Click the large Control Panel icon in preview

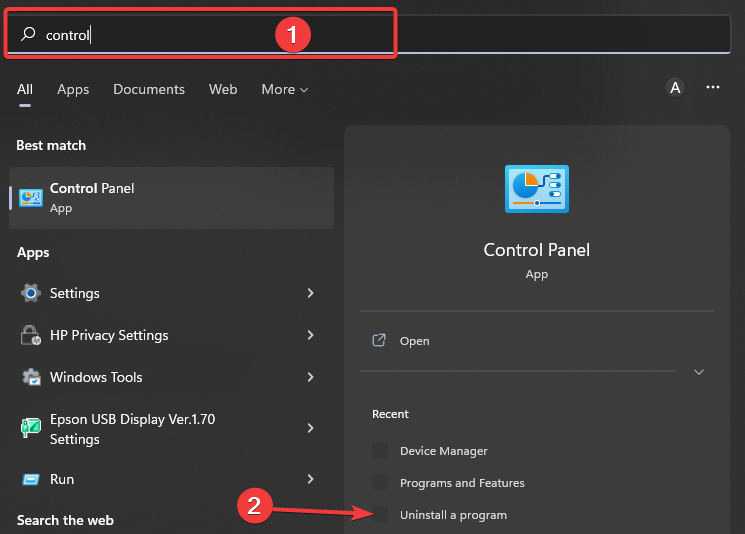click(x=537, y=189)
